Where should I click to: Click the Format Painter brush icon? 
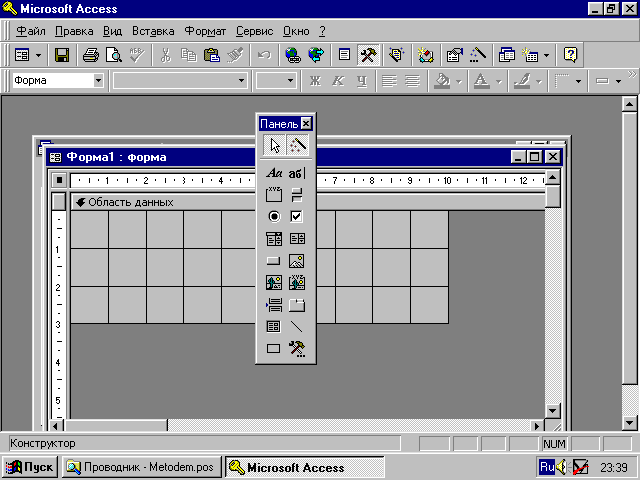(235, 55)
